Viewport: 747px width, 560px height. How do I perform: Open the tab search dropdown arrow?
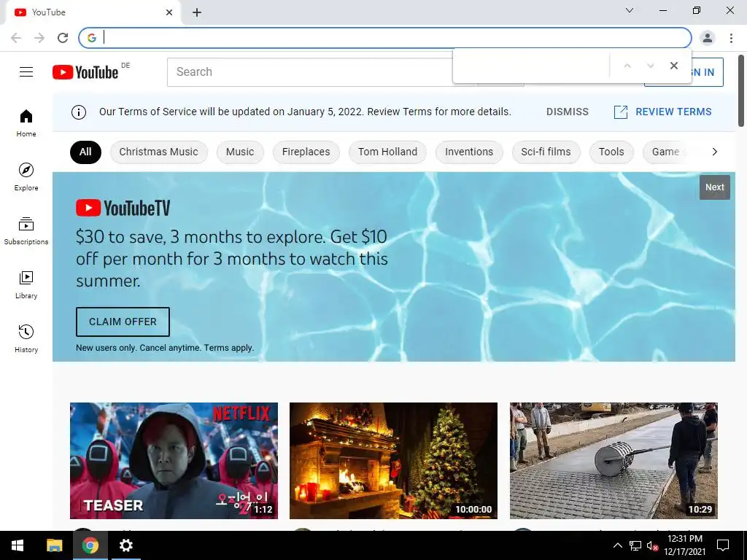630,10
